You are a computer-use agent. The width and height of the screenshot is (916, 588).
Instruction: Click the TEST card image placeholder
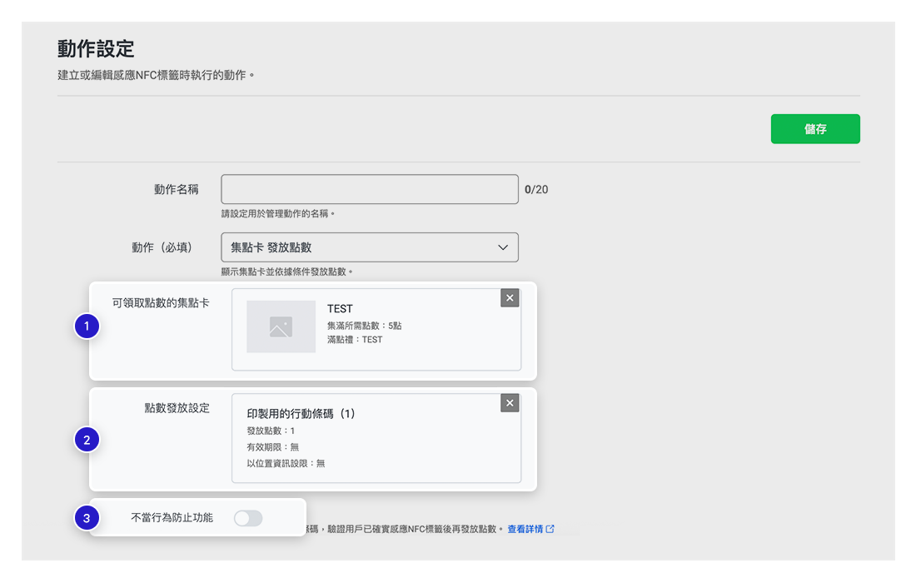click(281, 326)
